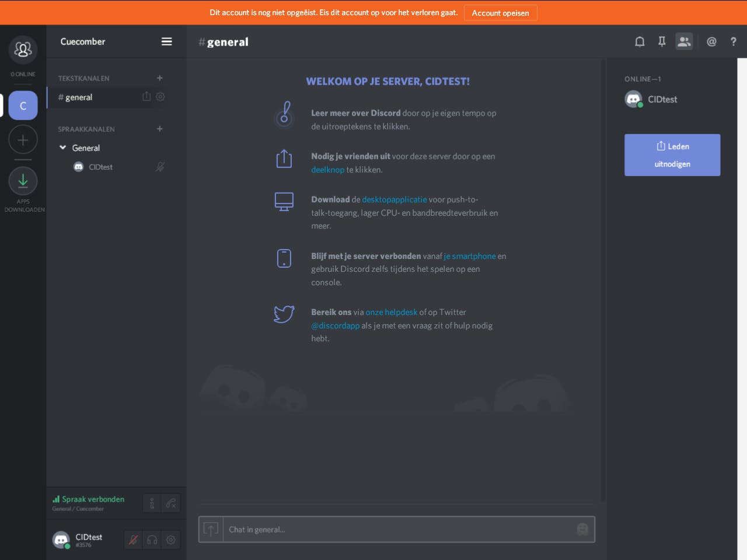Click the Leden uitnodigen button
747x560 pixels.
pyautogui.click(x=672, y=155)
